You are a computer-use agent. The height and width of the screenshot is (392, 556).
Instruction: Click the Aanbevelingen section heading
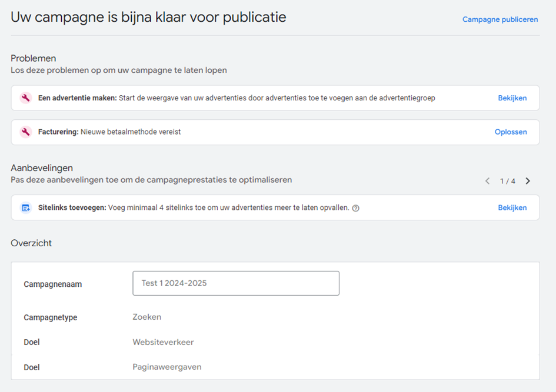click(x=42, y=168)
